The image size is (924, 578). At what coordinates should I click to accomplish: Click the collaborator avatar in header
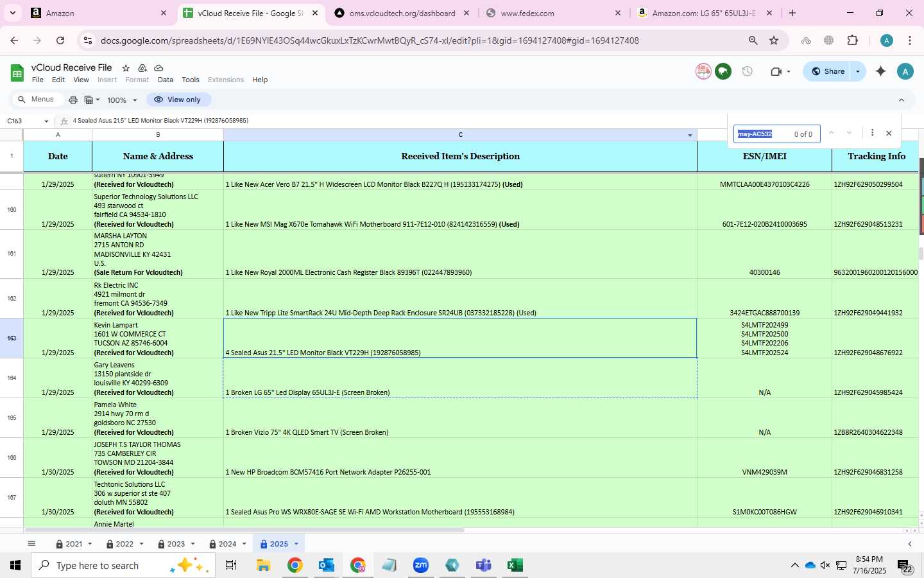(703, 71)
